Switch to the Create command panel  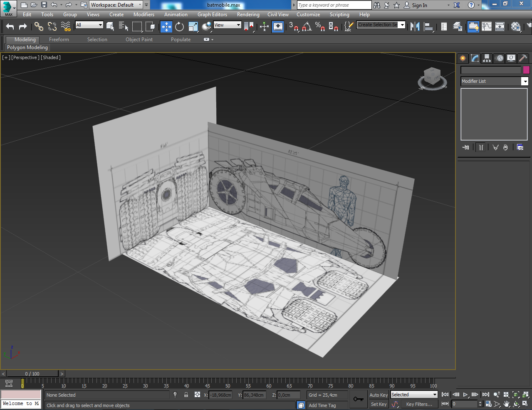463,58
